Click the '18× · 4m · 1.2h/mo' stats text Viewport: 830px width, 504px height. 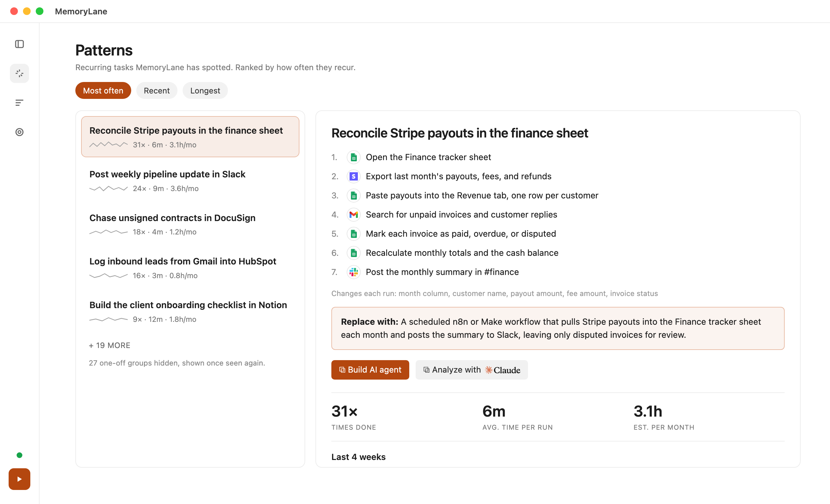(x=164, y=232)
